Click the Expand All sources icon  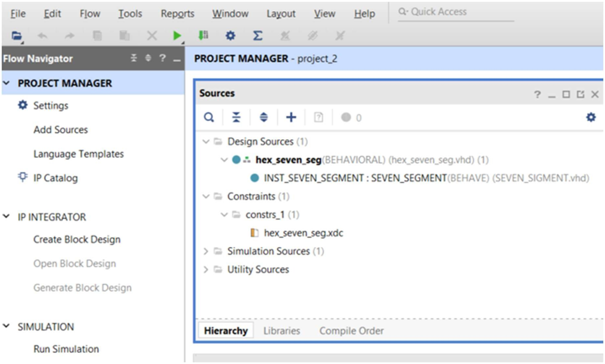[x=263, y=118]
